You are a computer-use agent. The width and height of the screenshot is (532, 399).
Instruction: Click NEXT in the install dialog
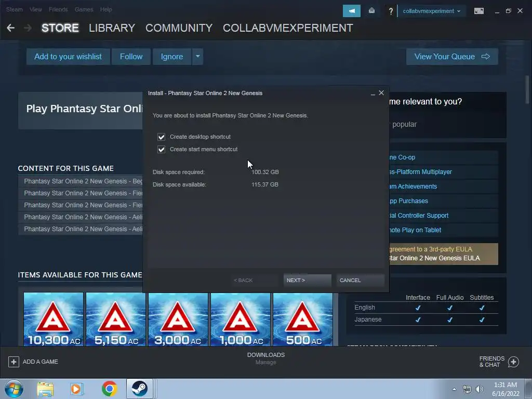(x=307, y=280)
